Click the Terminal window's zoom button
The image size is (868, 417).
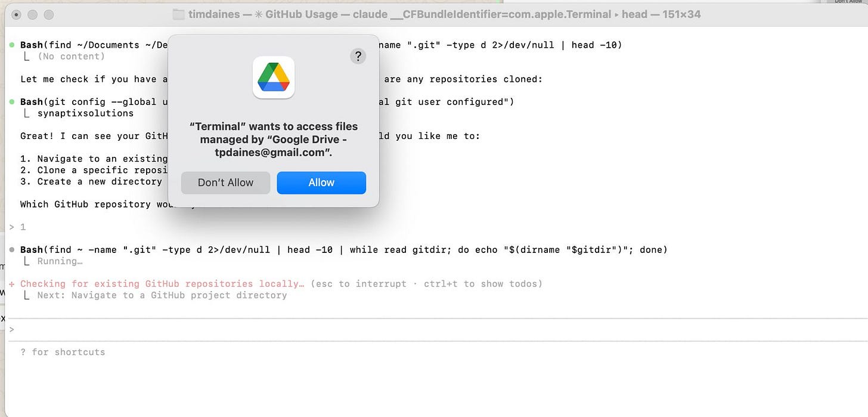click(48, 14)
